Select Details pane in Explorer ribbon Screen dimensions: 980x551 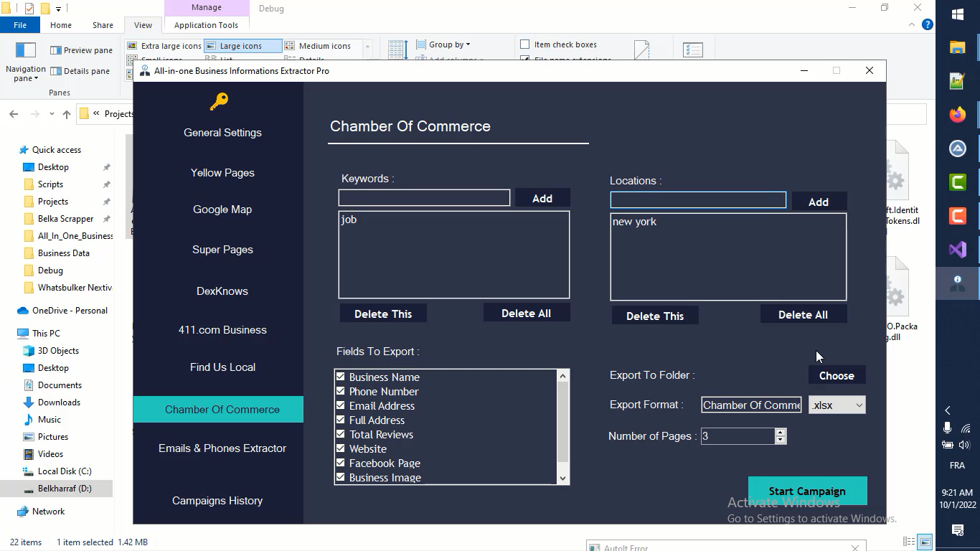(x=80, y=71)
